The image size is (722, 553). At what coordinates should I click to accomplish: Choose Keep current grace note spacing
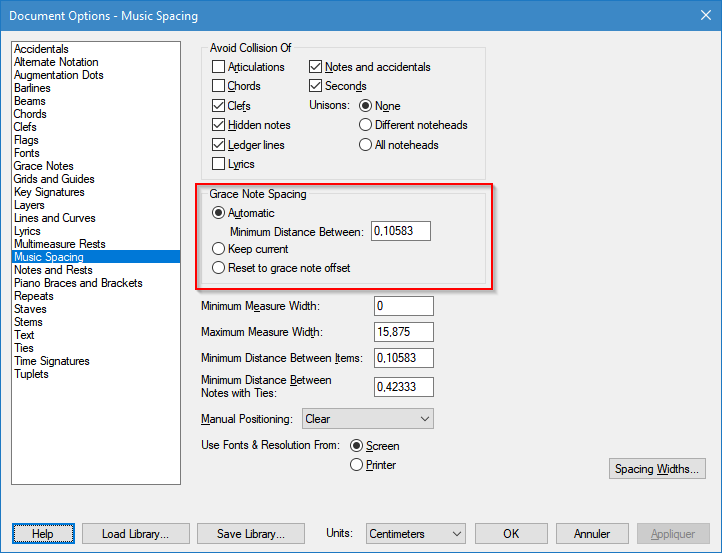pyautogui.click(x=219, y=249)
